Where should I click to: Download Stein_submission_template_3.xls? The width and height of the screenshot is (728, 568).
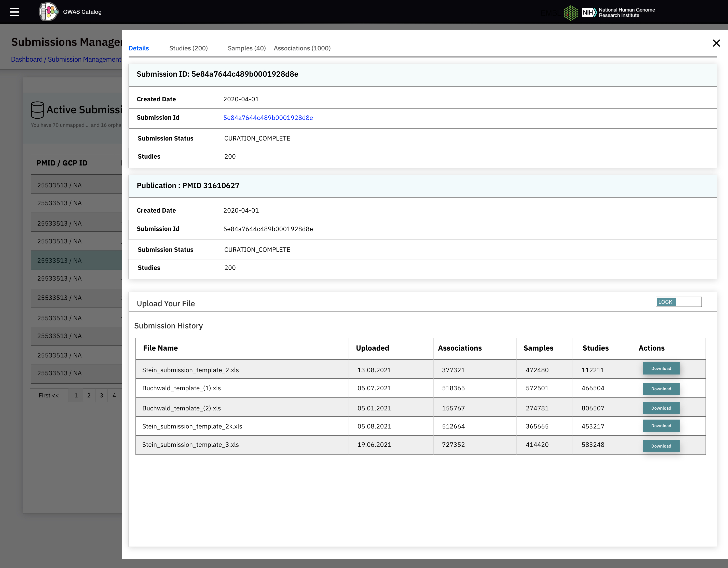point(661,446)
